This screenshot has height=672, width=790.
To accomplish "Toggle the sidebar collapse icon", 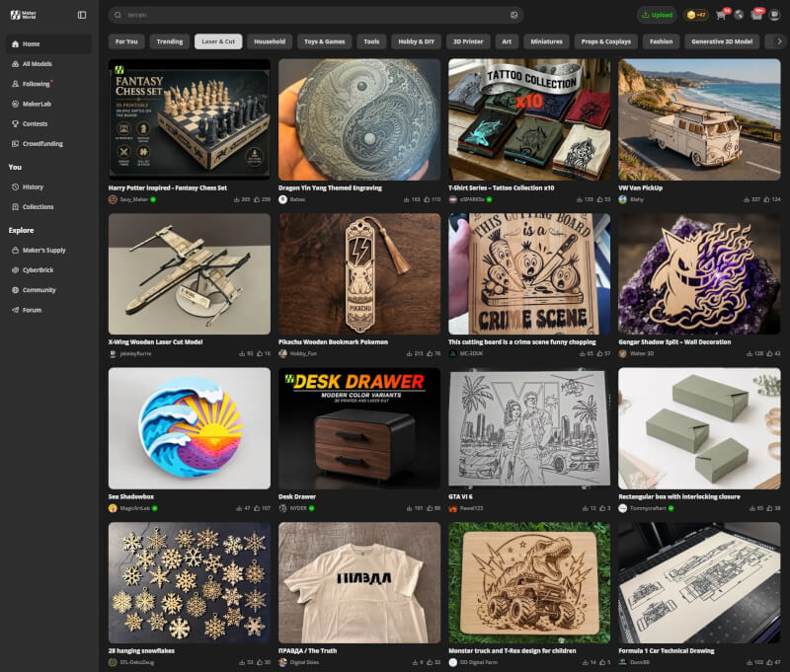I will coord(82,15).
